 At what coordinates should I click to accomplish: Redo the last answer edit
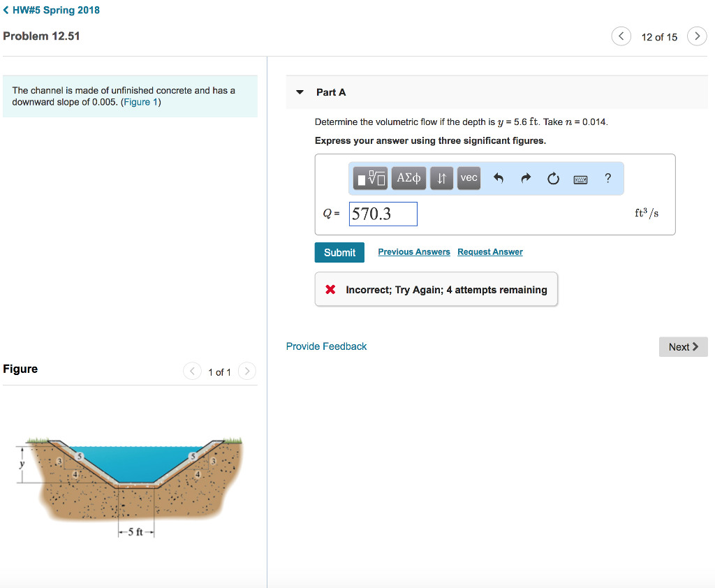tap(525, 178)
